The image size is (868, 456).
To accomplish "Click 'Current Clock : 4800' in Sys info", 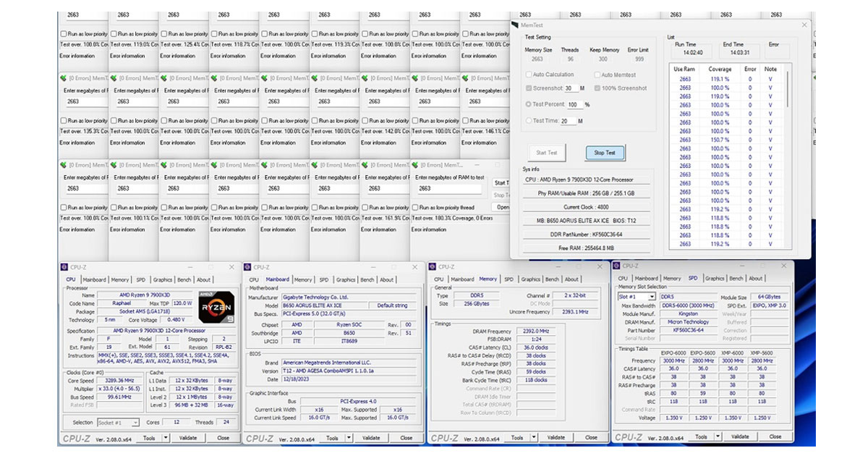I will click(x=586, y=208).
